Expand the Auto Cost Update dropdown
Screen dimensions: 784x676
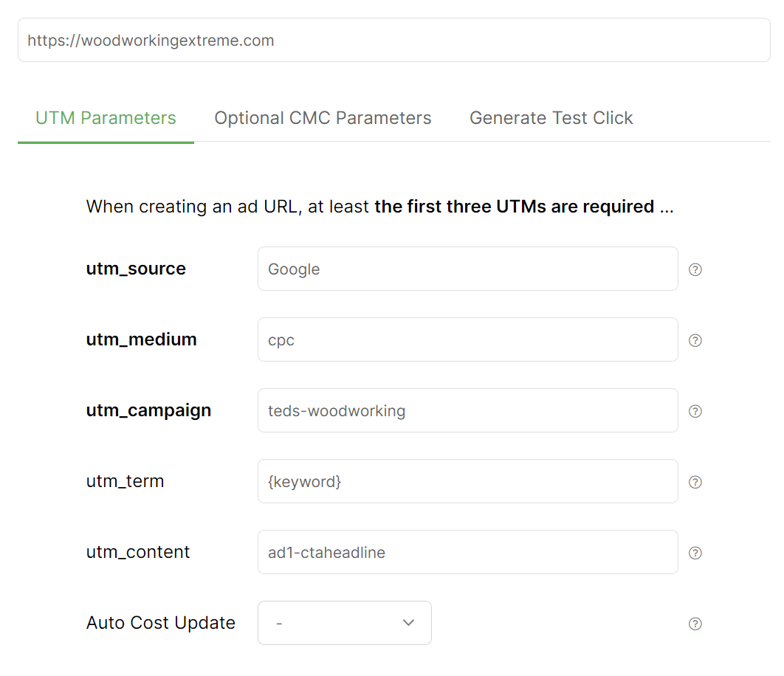(344, 623)
